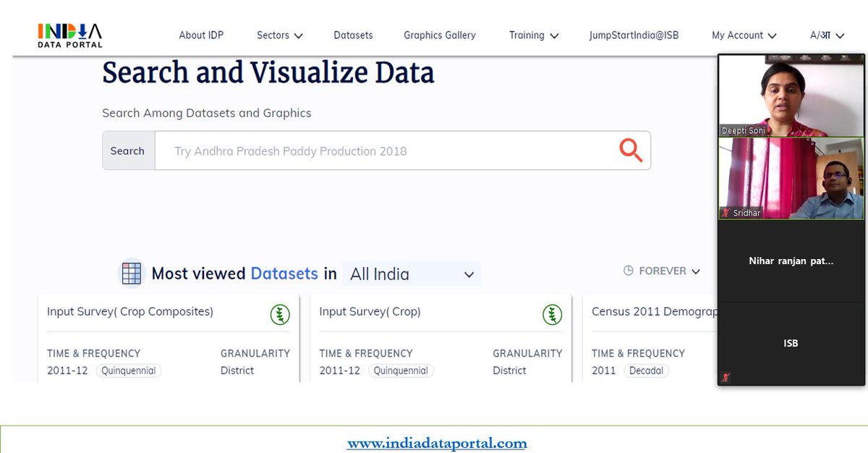The image size is (868, 453).
Task: Open the All India region dropdown
Action: coord(412,274)
